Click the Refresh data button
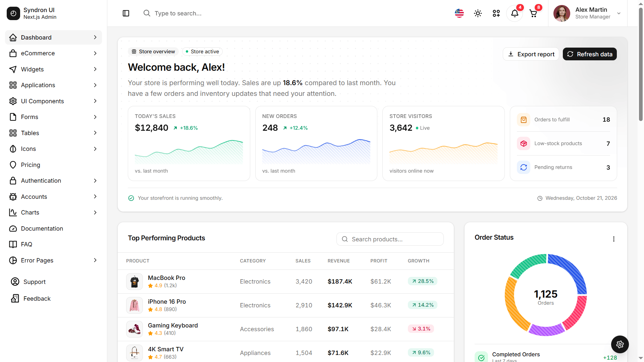 590,54
